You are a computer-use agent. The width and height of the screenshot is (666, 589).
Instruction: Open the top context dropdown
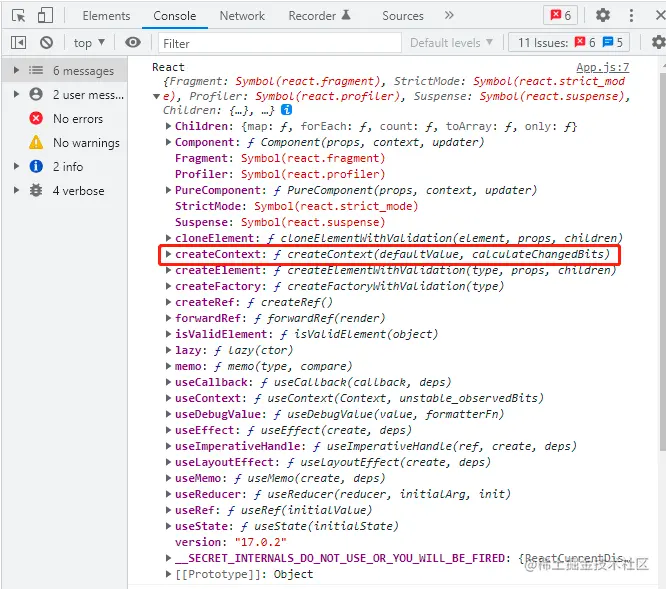[89, 43]
